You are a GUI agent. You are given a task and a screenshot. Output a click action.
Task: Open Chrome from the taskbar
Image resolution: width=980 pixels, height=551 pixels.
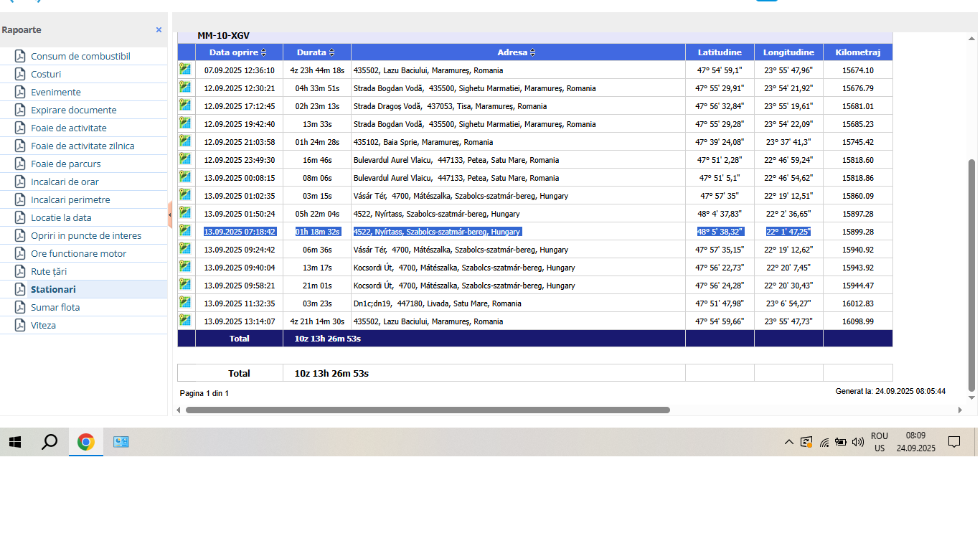coord(86,442)
